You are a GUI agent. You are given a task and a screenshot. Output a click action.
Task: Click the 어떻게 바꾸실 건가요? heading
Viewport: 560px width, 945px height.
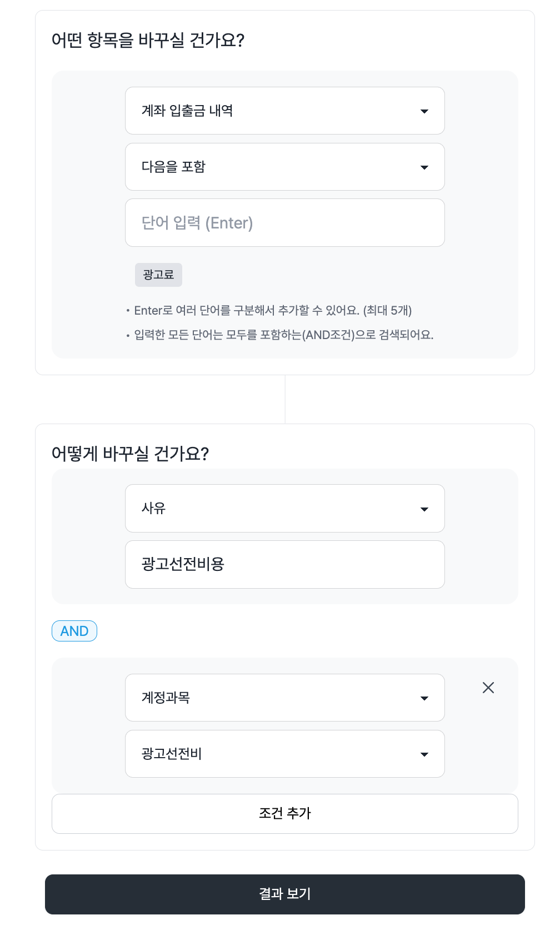(x=130, y=454)
